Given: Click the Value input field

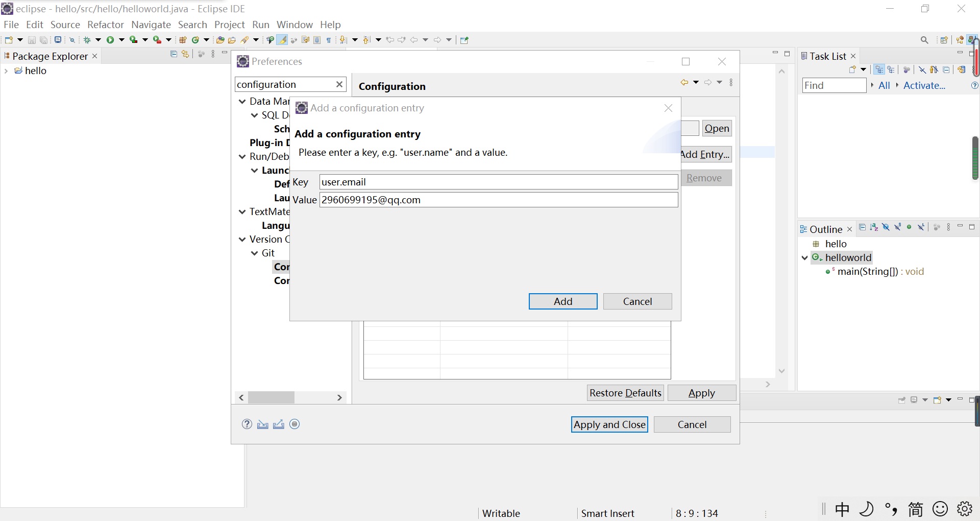Looking at the screenshot, I should pos(499,200).
